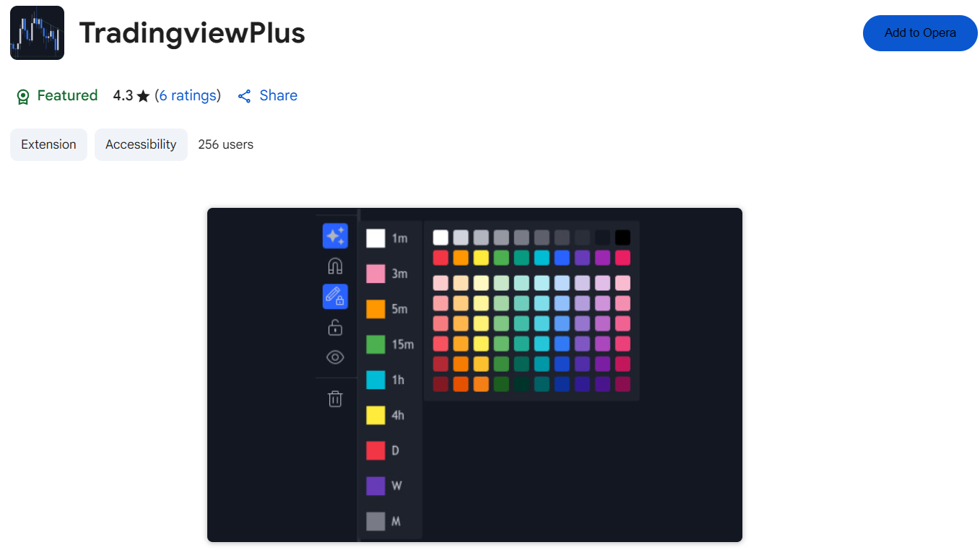Screen dimensions: 980x550
Task: Choose the M monthly timeframe
Action: tap(386, 521)
